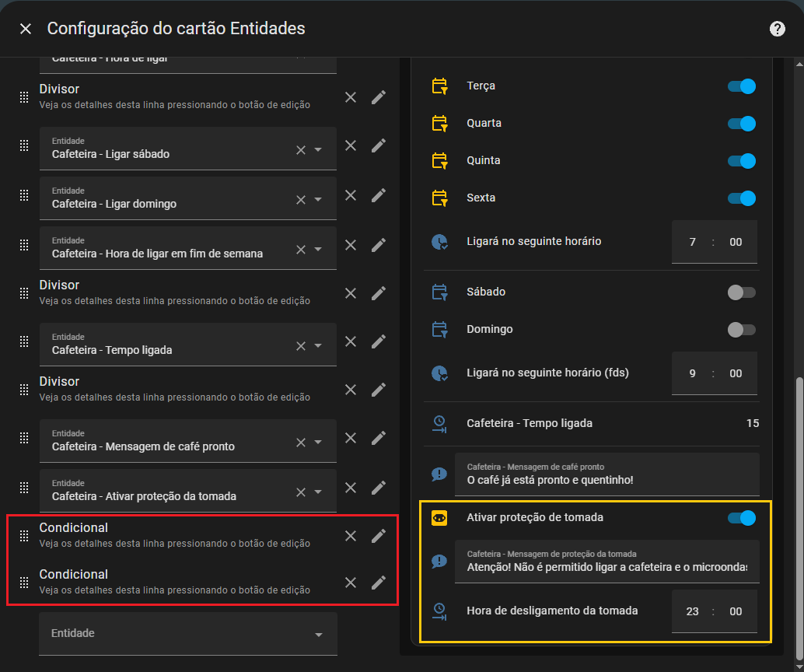This screenshot has height=672, width=804.
Task: Enable the Sábado switch
Action: (741, 292)
